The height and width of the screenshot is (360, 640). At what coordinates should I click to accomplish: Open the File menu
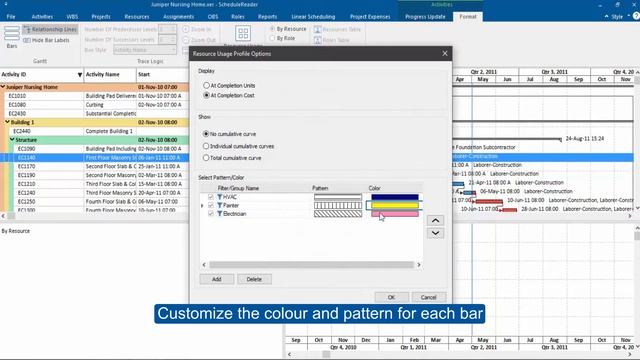[x=11, y=17]
